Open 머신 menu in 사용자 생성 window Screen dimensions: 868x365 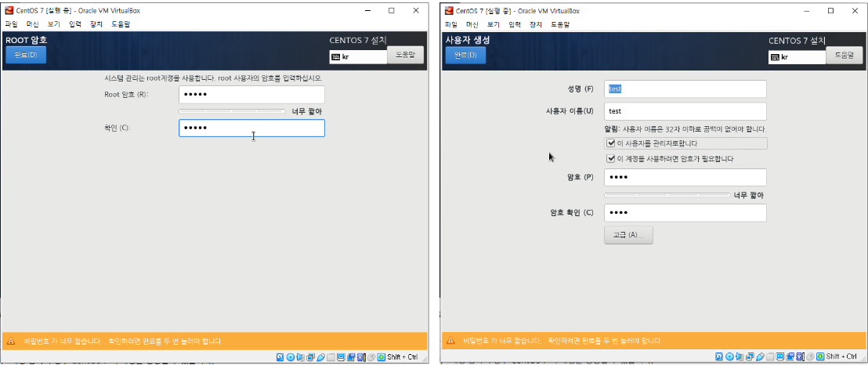[472, 24]
